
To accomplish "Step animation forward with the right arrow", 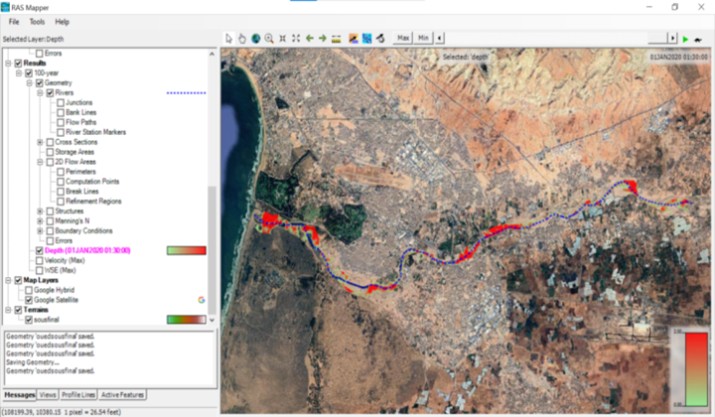I will pyautogui.click(x=673, y=38).
